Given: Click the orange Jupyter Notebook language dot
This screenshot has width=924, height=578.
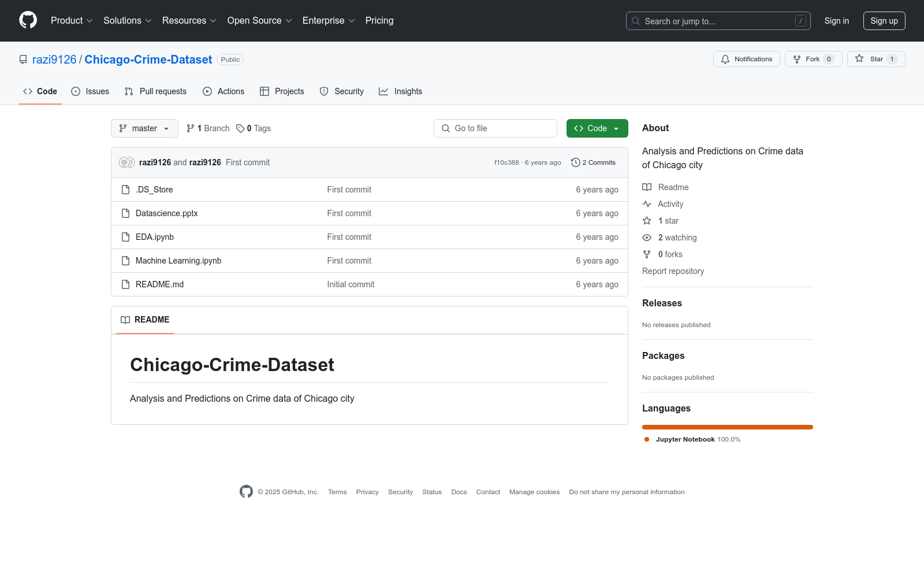Looking at the screenshot, I should [x=647, y=439].
